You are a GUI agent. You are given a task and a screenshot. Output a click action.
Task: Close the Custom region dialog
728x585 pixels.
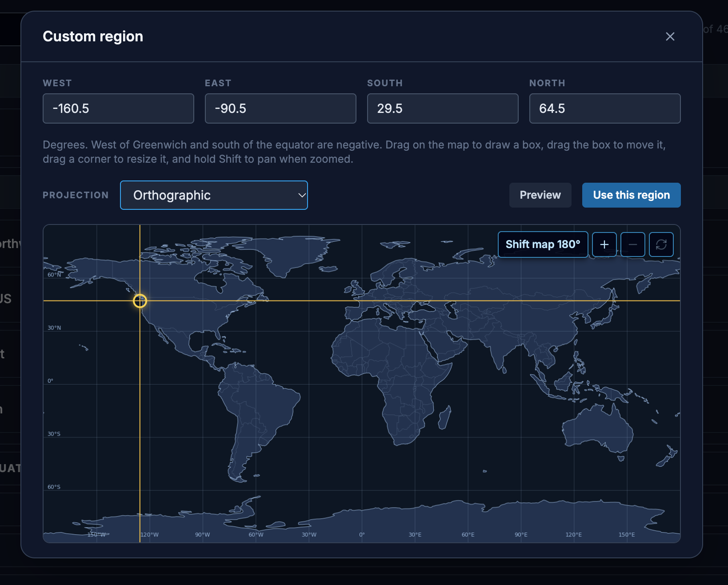tap(670, 36)
